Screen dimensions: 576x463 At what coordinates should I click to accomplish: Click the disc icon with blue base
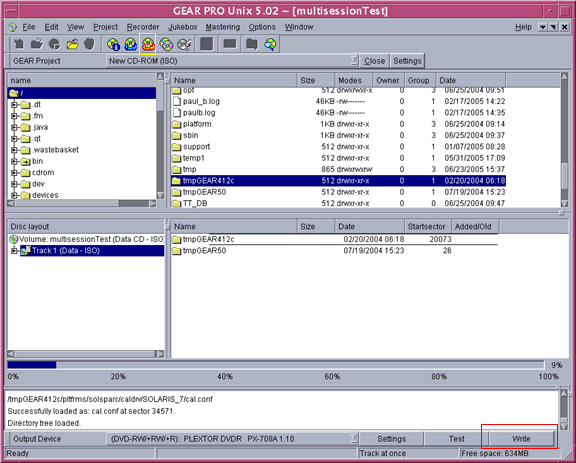130,44
